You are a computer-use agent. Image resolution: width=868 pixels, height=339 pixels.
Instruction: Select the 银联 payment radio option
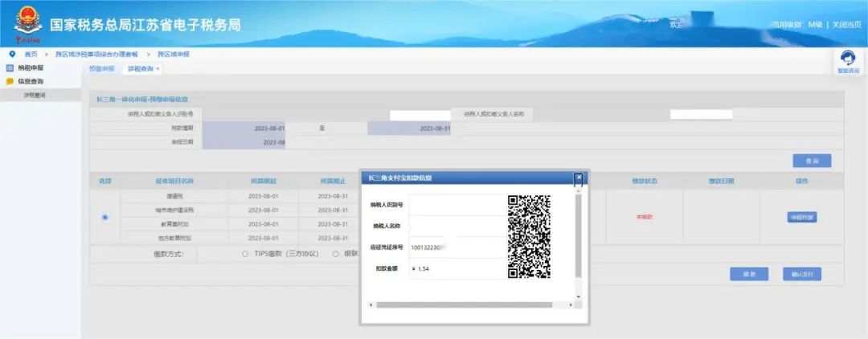(x=335, y=254)
